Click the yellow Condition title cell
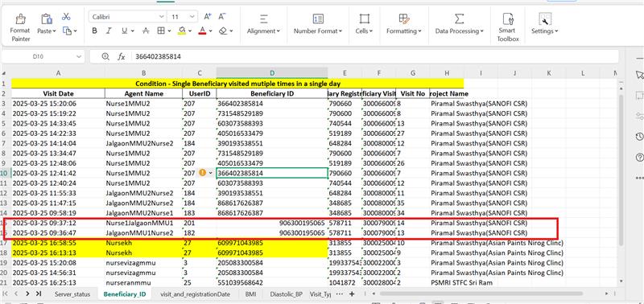 237,84
